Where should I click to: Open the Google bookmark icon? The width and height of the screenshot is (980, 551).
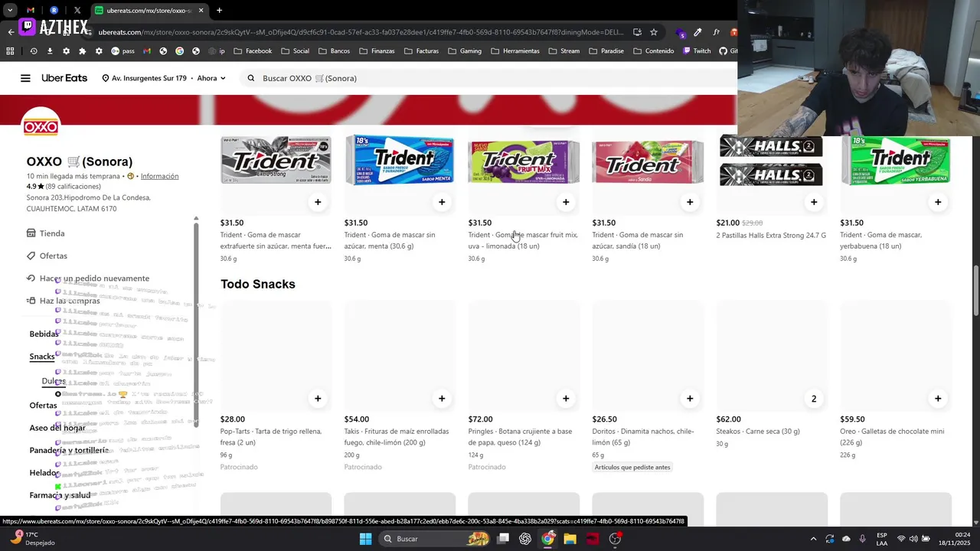(x=179, y=51)
